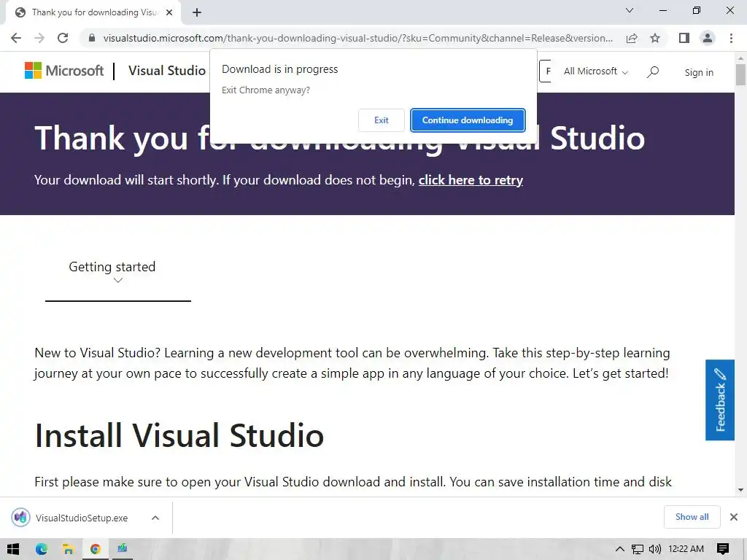Open the Chrome side panel
Viewport: 747px width, 560px height.
[x=684, y=38]
